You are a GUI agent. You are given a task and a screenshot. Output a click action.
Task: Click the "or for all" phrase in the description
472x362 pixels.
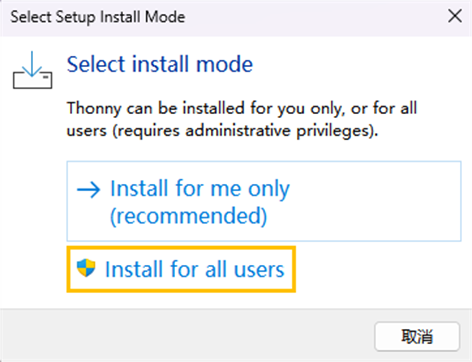pos(384,108)
